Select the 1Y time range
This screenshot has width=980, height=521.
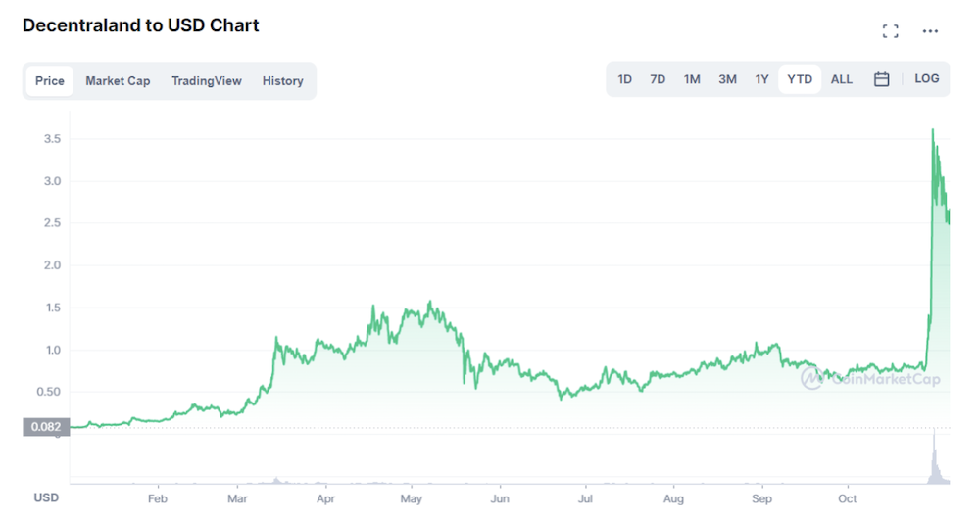761,79
